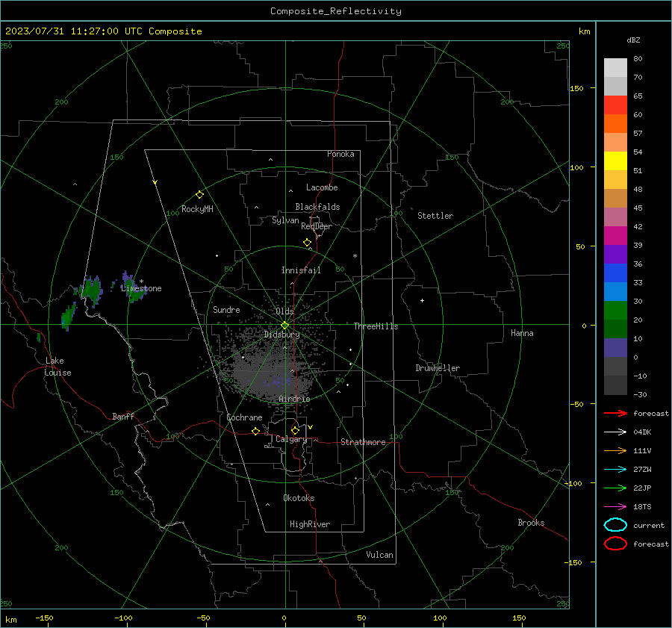
Task: Click the Strathmore map label
Action: click(363, 442)
